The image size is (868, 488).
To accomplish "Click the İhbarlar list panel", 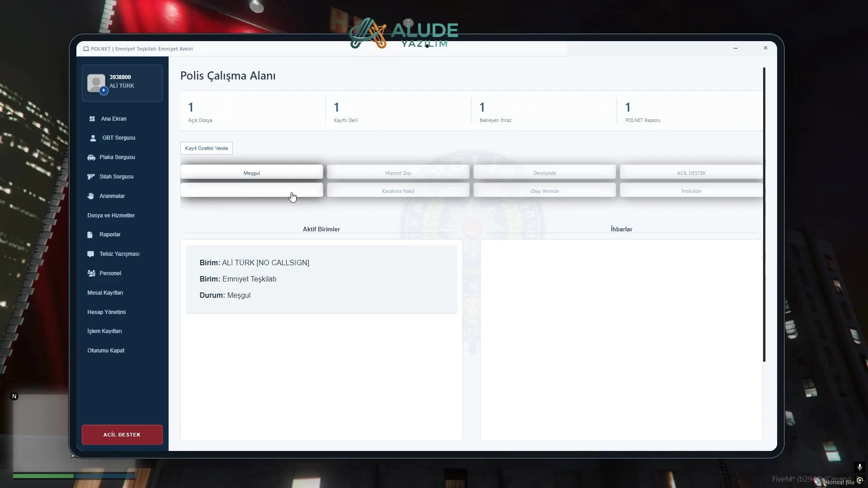I will (621, 340).
